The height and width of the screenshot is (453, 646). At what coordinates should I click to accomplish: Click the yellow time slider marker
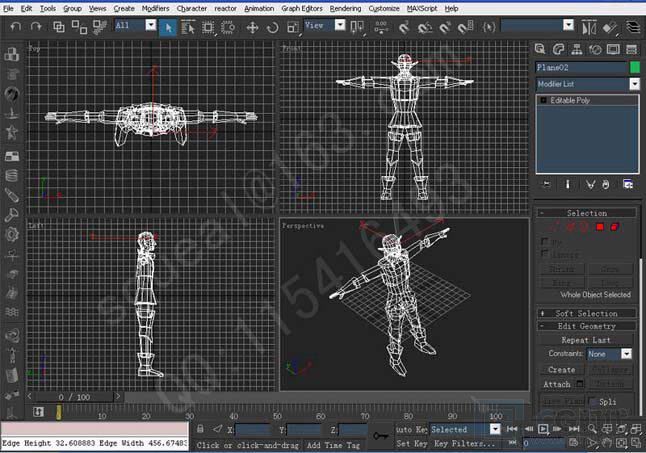pyautogui.click(x=59, y=412)
